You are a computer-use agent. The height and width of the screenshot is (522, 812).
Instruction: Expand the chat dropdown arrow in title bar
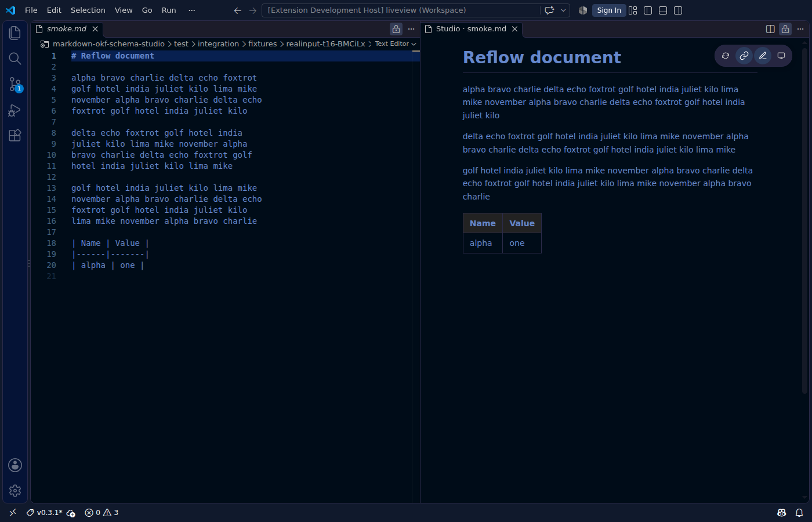coord(563,10)
